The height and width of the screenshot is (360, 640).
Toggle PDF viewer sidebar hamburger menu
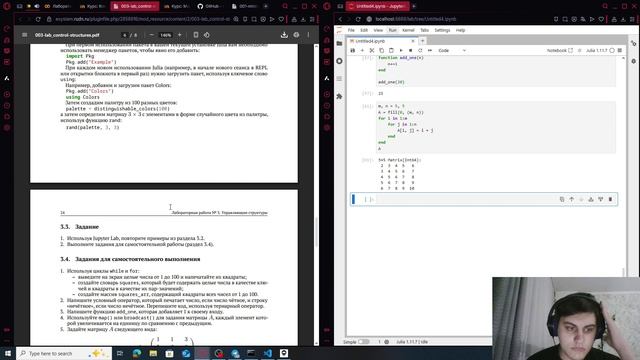(24, 35)
